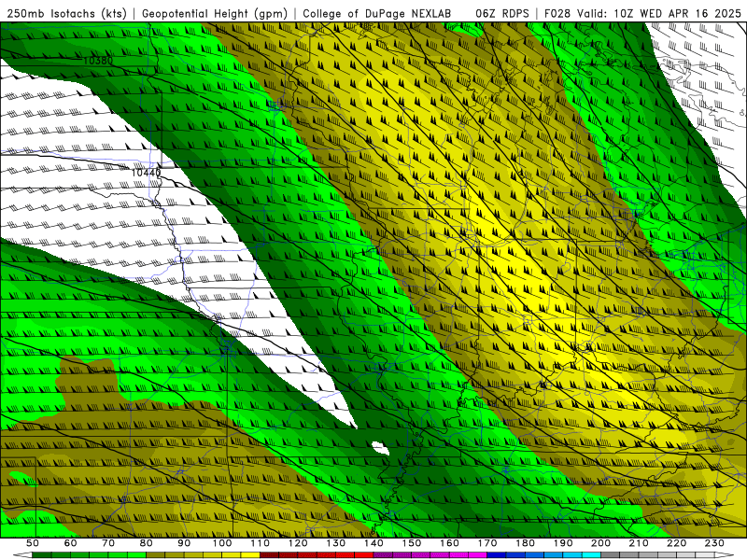Click the 70 kt tick label on color scale
Viewport: 747px width, 560px height.
click(108, 543)
